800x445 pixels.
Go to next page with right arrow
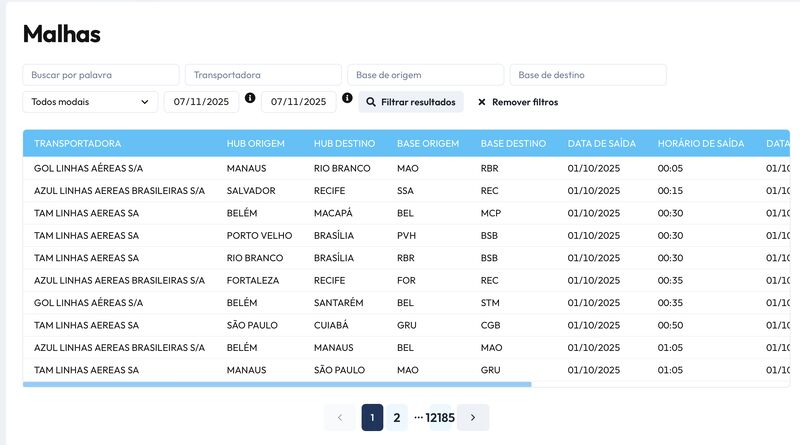pos(473,417)
